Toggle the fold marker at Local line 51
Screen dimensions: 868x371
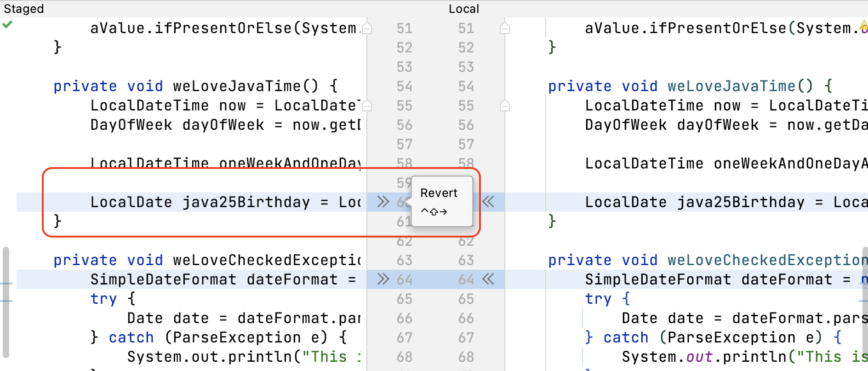pos(505,28)
